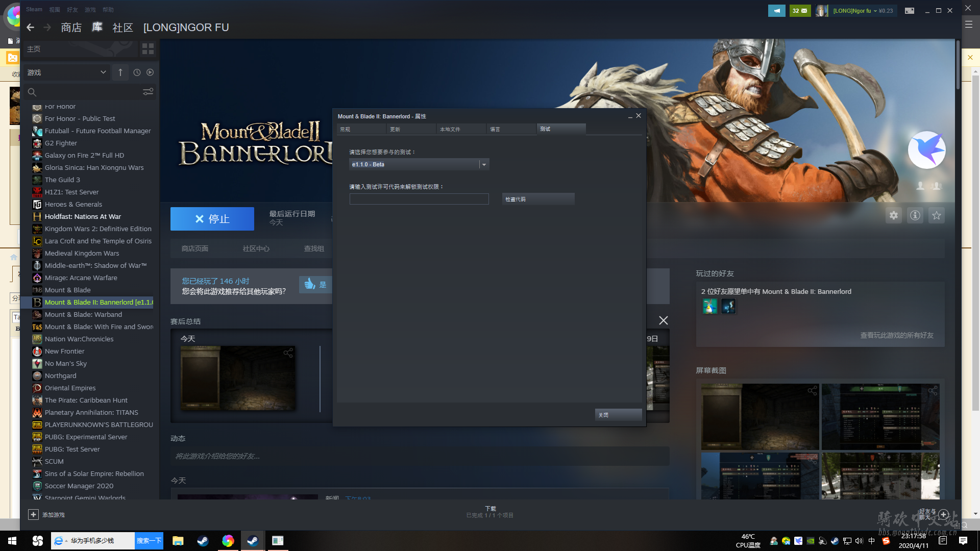Open Steam from the Windows taskbar
The image size is (980, 551).
[x=253, y=541]
